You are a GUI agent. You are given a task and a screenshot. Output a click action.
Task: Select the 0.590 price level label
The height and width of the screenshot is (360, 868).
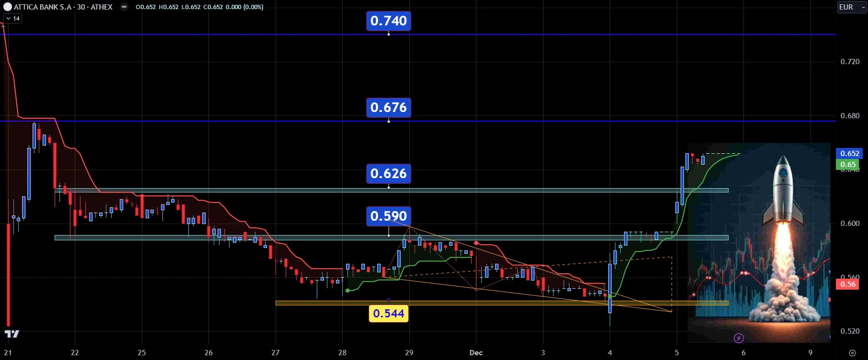point(389,216)
